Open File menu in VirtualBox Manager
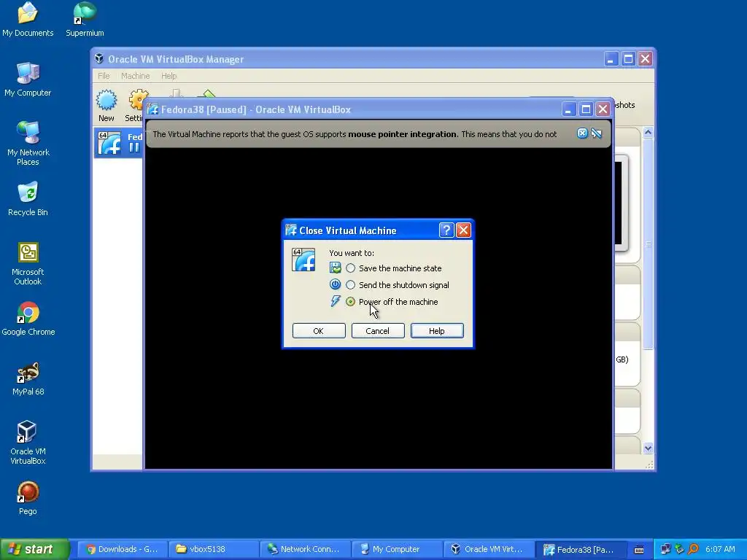The width and height of the screenshot is (747, 560). click(x=104, y=76)
